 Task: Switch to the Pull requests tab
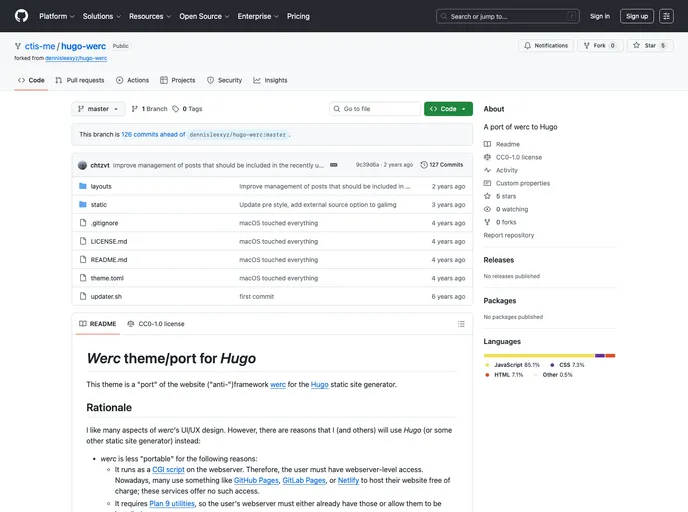tap(80, 80)
